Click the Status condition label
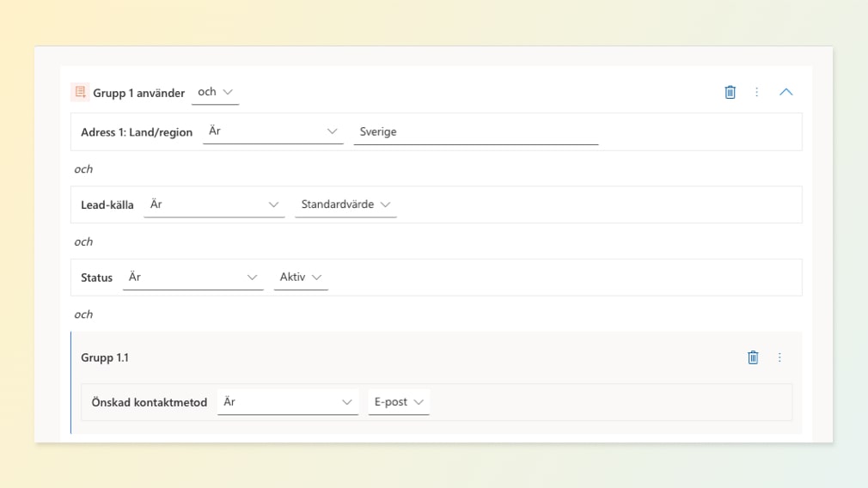Screen dimensions: 868x488 tap(96, 278)
